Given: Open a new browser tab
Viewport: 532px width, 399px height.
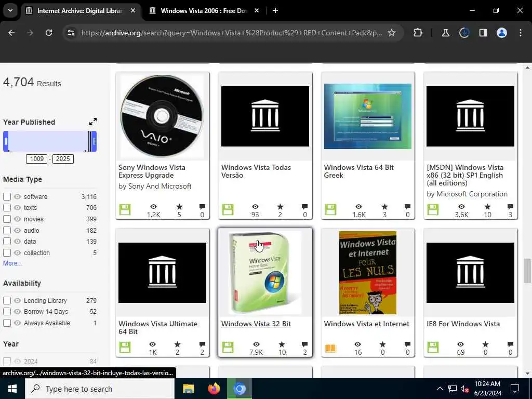Looking at the screenshot, I should tap(275, 10).
